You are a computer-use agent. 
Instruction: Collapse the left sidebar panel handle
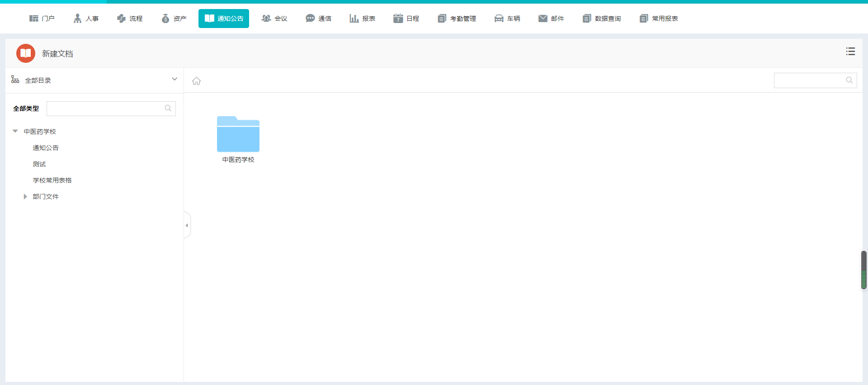tap(187, 225)
